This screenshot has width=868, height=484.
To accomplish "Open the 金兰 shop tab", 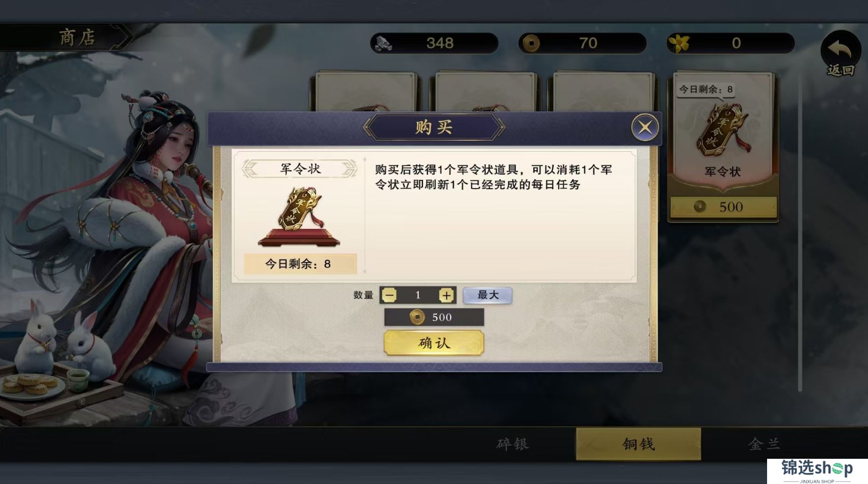I will pos(764,444).
